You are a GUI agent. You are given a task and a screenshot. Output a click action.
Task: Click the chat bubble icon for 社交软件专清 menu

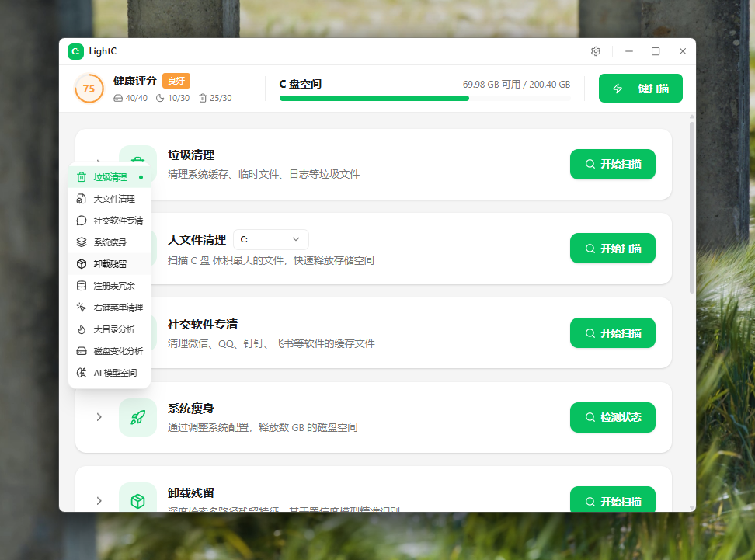(82, 221)
